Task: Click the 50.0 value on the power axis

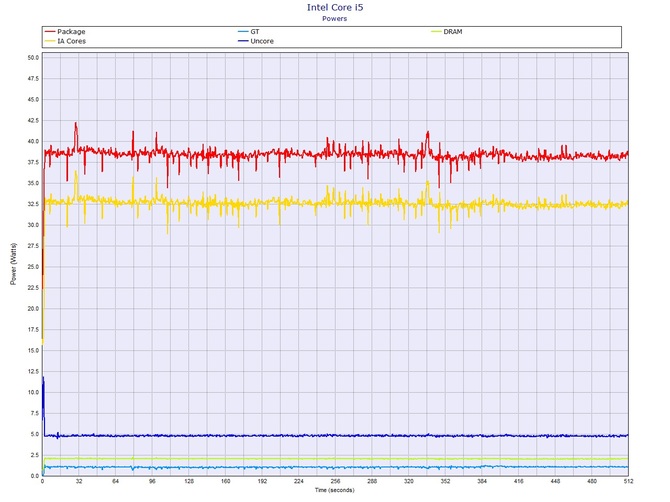Action: (x=33, y=58)
